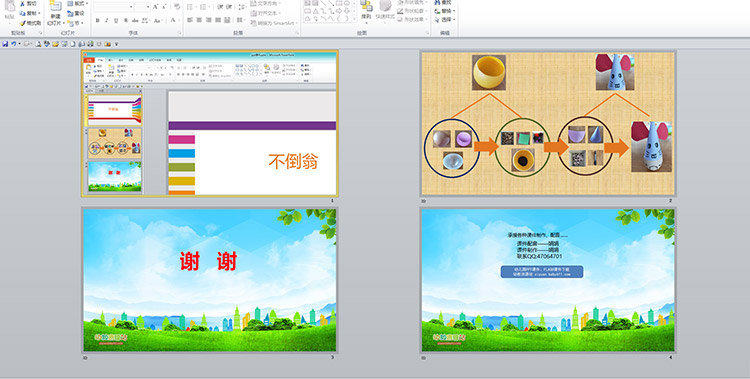The image size is (750, 379).
Task: Open the Font Color (A) picker
Action: [x=175, y=20]
